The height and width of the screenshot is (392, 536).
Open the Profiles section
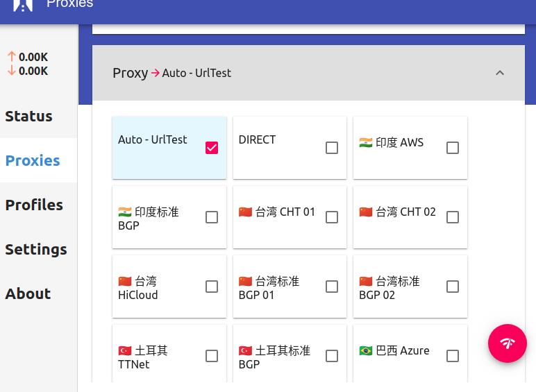(34, 205)
